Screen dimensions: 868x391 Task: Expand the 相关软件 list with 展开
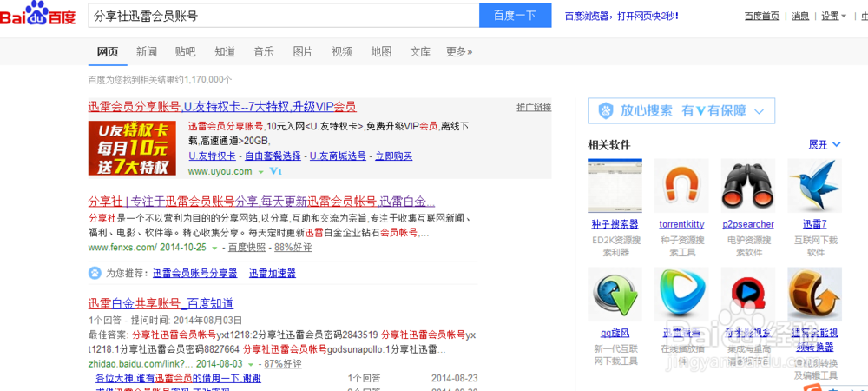825,144
